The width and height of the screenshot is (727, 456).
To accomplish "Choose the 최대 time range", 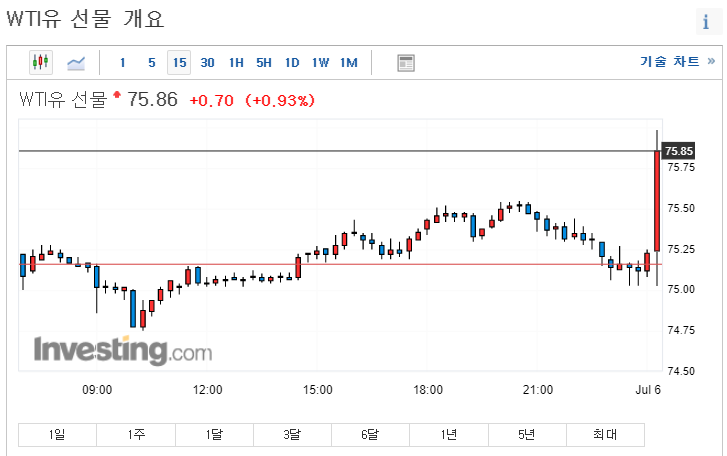I will (x=605, y=435).
